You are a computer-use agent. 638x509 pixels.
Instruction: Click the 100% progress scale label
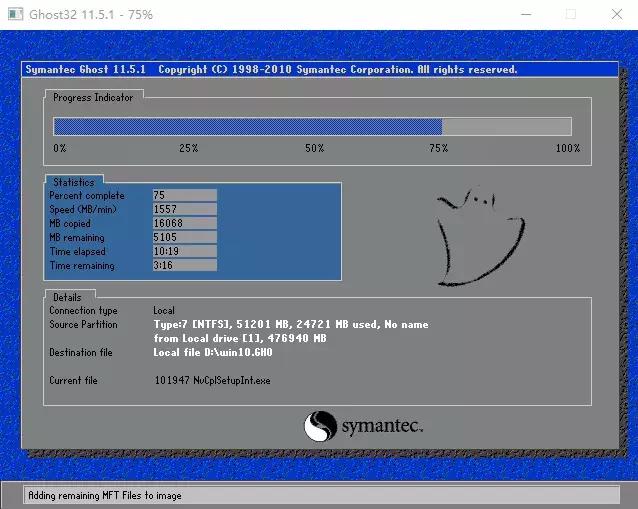point(568,148)
